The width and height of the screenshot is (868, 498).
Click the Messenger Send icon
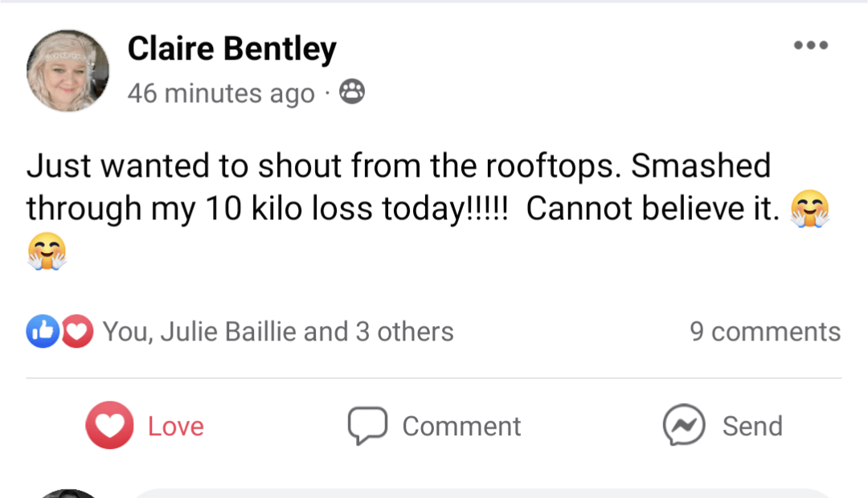pyautogui.click(x=684, y=425)
